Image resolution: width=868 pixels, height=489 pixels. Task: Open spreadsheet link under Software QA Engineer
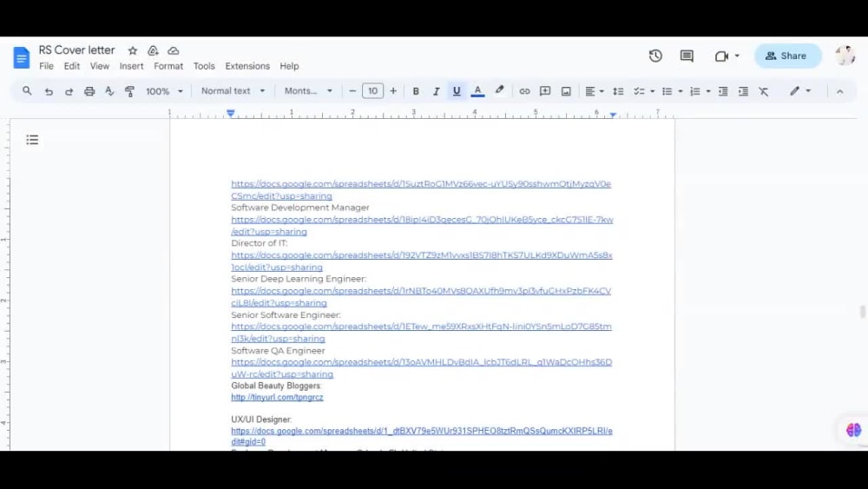[x=422, y=367]
